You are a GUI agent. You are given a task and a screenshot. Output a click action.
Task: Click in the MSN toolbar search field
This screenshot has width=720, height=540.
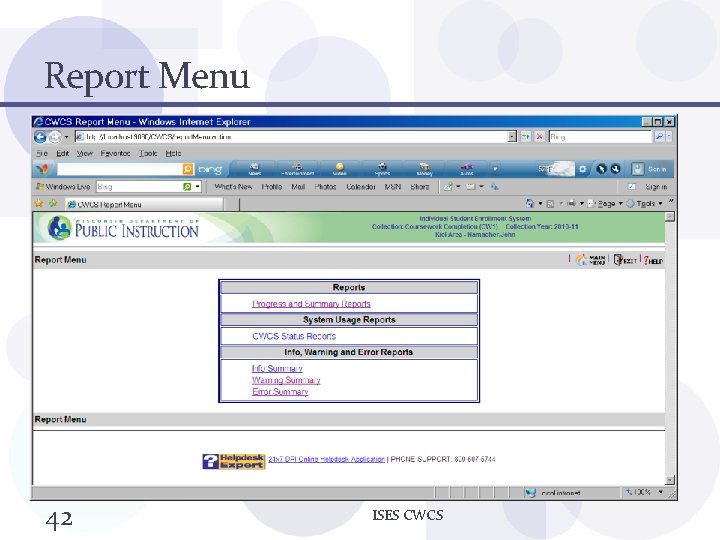click(119, 169)
